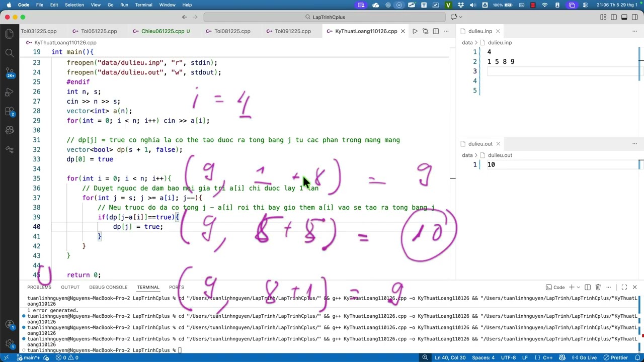The image size is (644, 362).
Task: Split the terminal
Action: coord(588,287)
